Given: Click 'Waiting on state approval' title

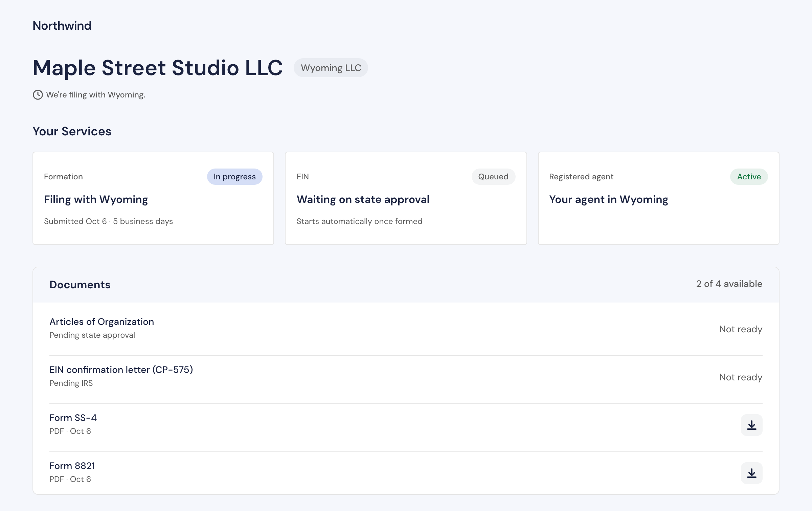Looking at the screenshot, I should (x=363, y=200).
